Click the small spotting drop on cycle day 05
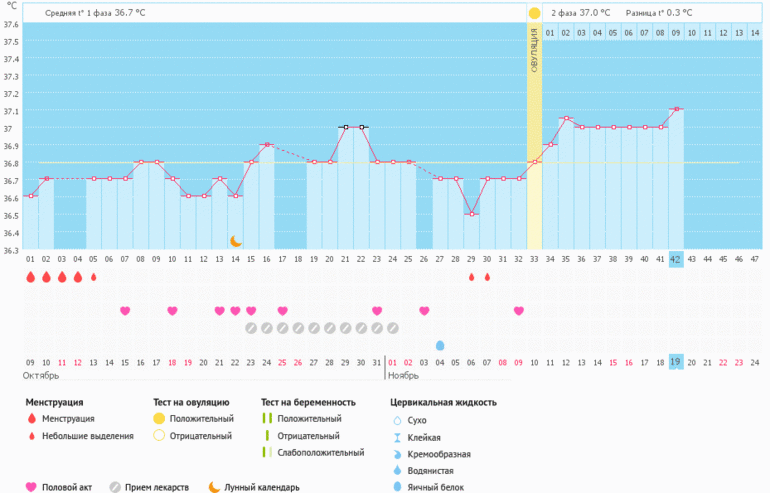Screen dimensions: 770x493 point(93,277)
